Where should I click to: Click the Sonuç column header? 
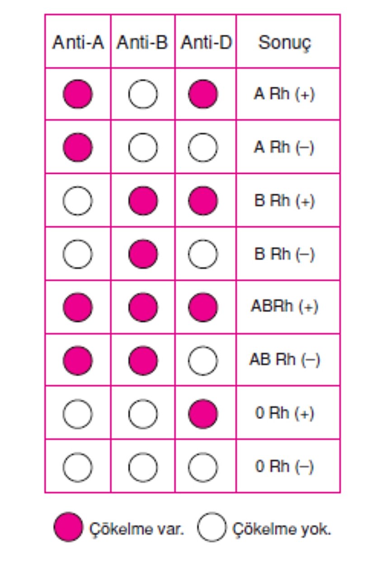click(x=285, y=42)
